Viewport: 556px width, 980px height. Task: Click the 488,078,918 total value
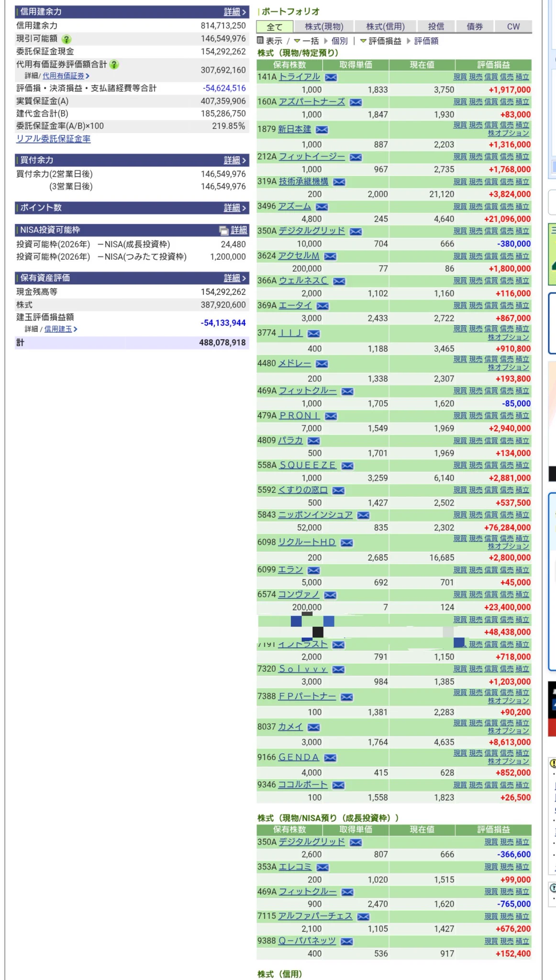click(222, 343)
